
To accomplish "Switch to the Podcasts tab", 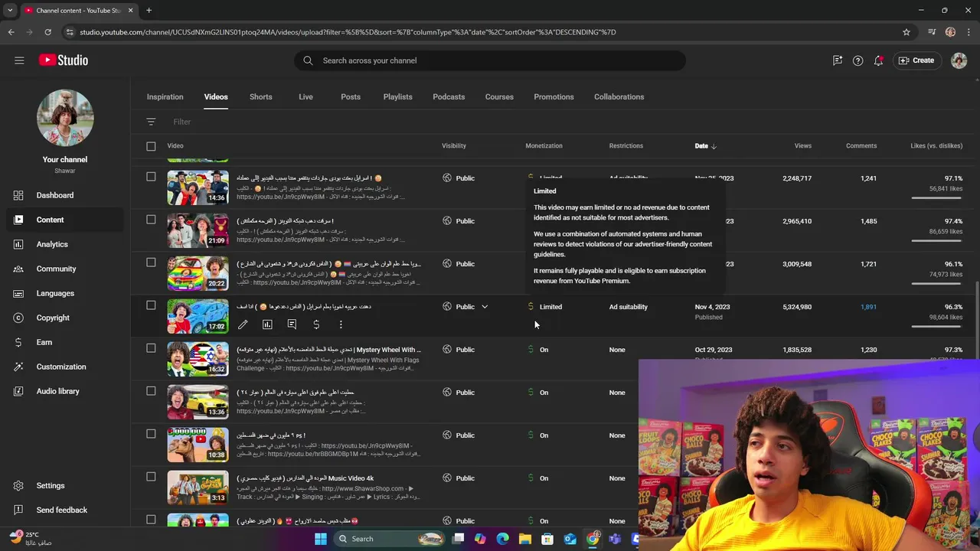I will [449, 97].
